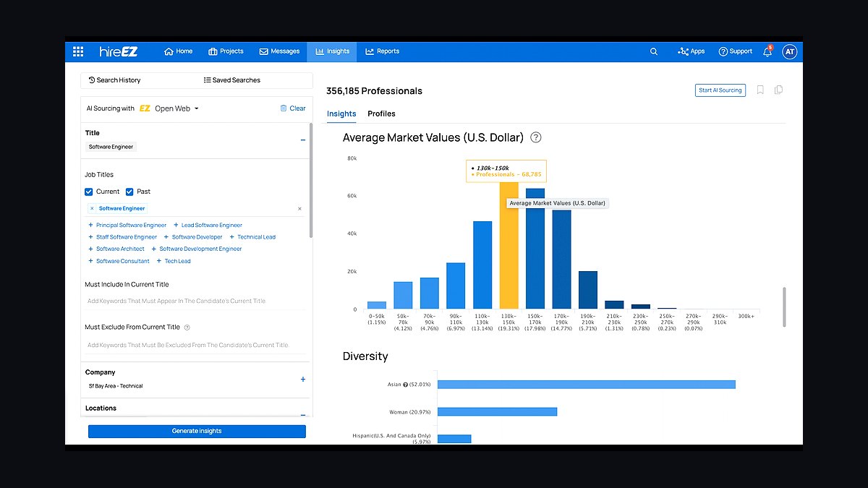Click the Sf Bay Area - Technical company value
The height and width of the screenshot is (488, 868).
coord(116,386)
